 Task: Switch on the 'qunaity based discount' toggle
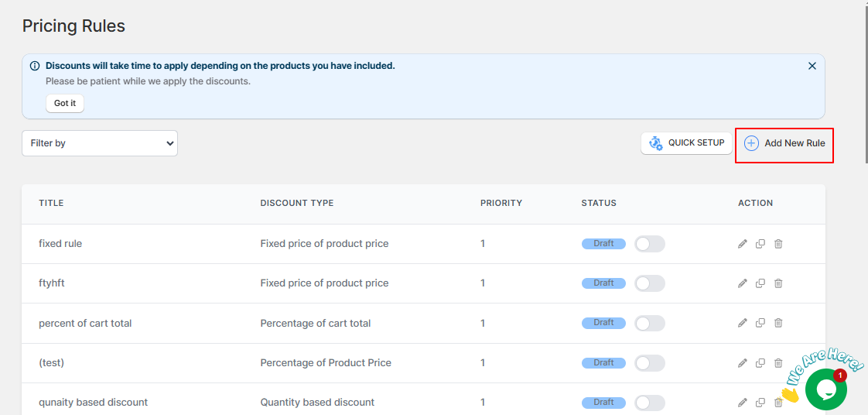649,403
